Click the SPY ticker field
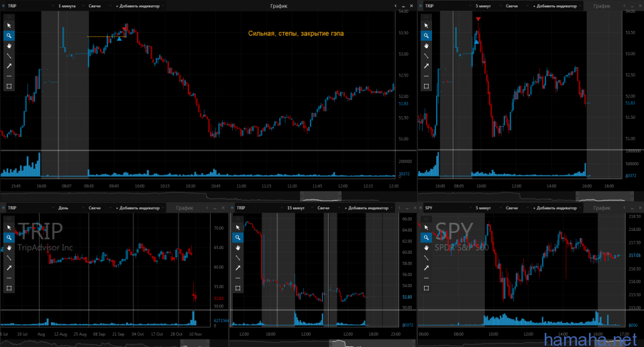 click(447, 208)
